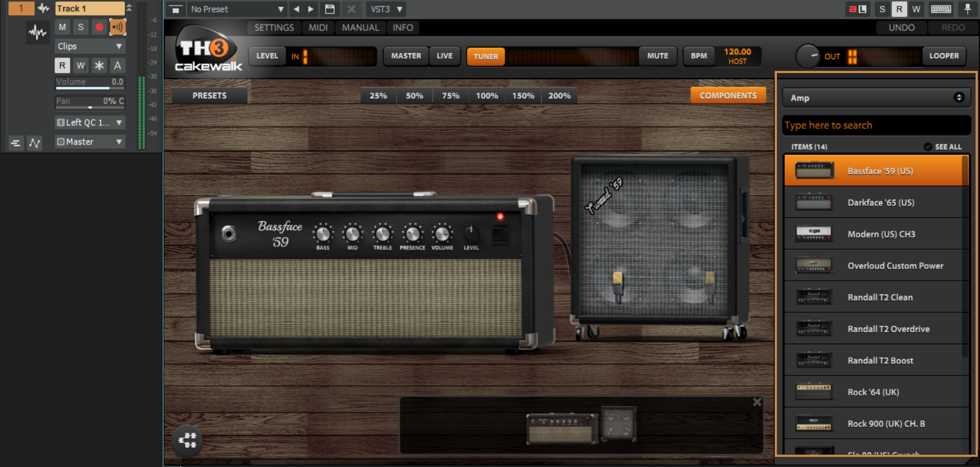Save the preset with the floppy disk icon
Image resolution: width=980 pixels, height=467 pixels.
[329, 9]
